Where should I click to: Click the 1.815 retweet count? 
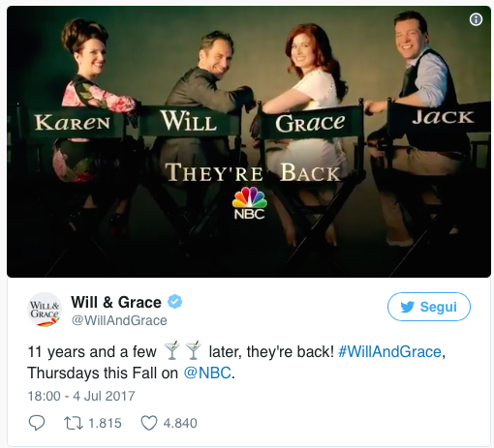(105, 423)
